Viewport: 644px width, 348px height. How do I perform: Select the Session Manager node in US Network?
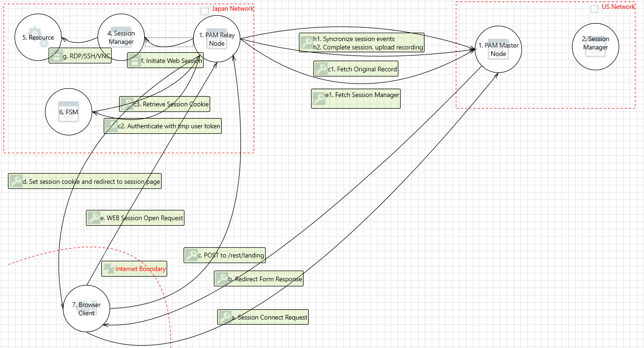[595, 47]
